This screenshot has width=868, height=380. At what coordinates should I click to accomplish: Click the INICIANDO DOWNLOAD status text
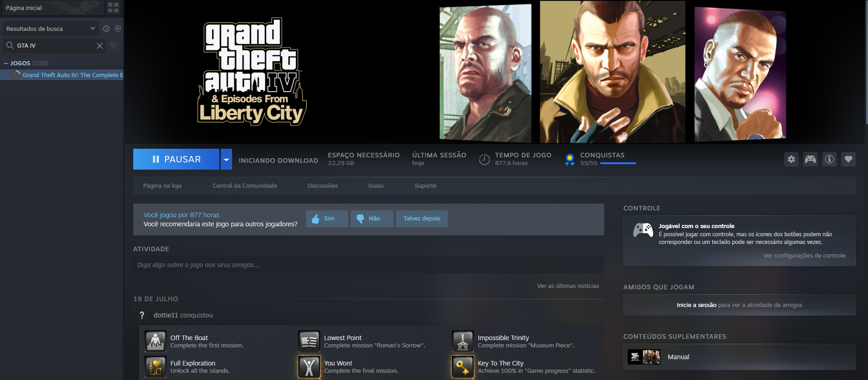278,161
